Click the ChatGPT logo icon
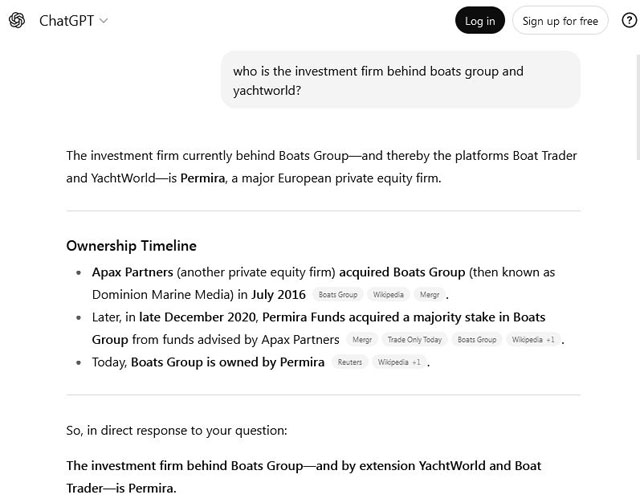 (x=17, y=20)
